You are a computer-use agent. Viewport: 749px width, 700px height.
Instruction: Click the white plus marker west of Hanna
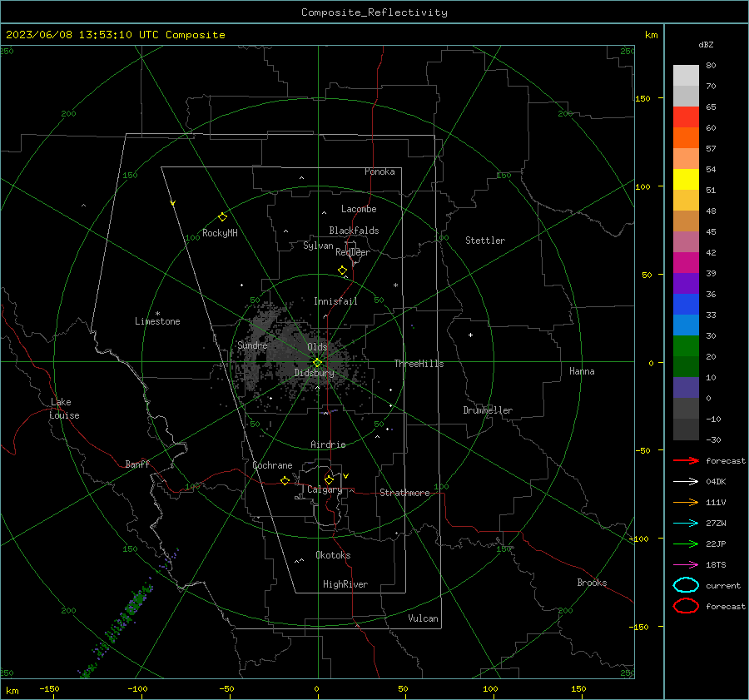click(x=470, y=335)
